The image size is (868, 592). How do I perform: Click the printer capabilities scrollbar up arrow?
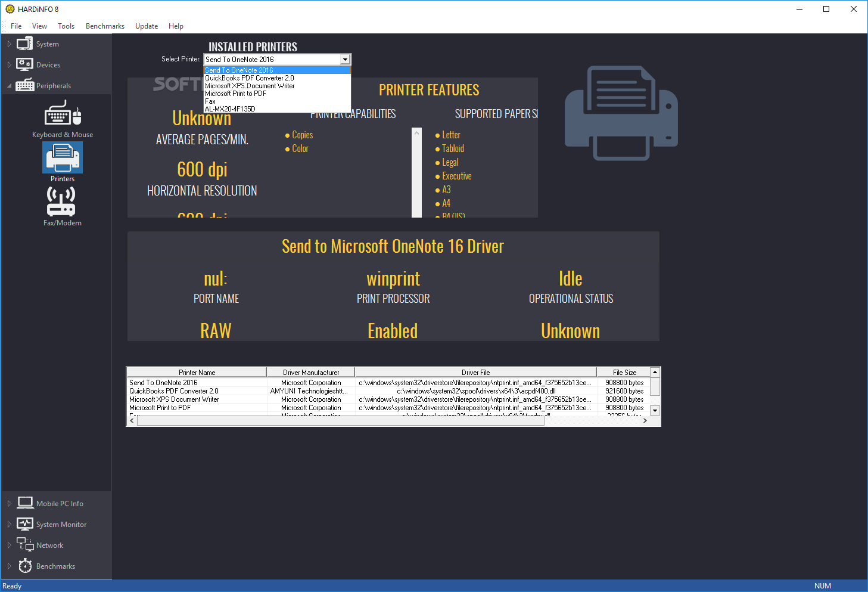416,132
